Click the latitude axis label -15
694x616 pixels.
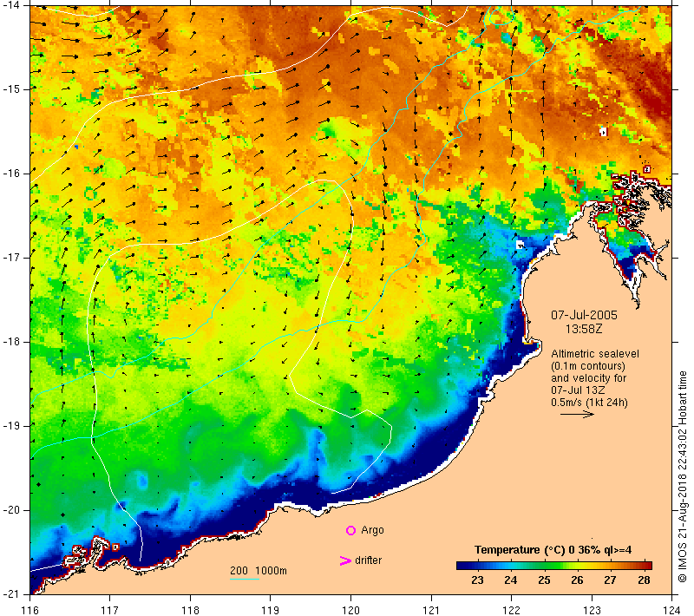pyautogui.click(x=10, y=89)
